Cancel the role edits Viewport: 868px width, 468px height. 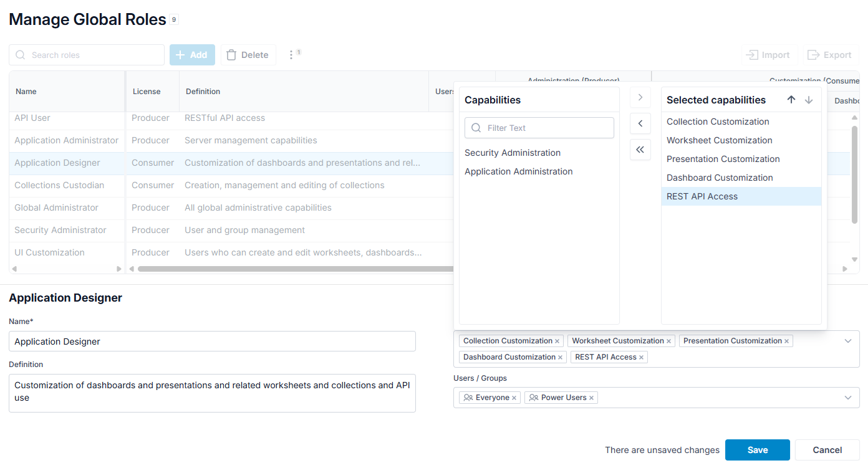[x=827, y=450]
